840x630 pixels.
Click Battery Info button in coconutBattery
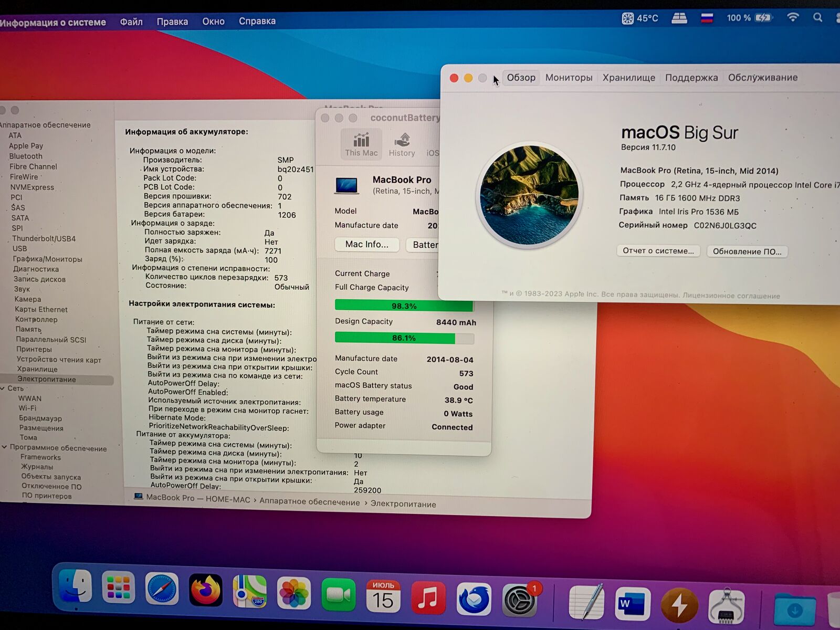[423, 245]
